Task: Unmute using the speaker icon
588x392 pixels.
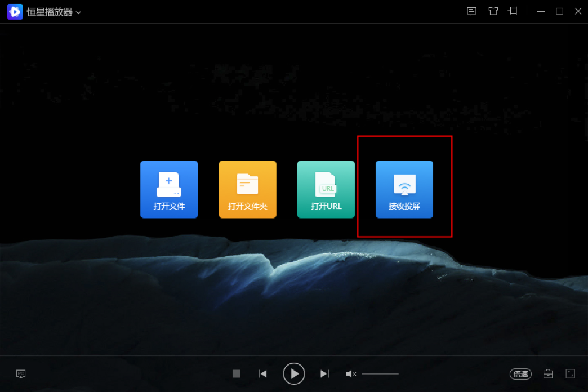Action: (351, 373)
